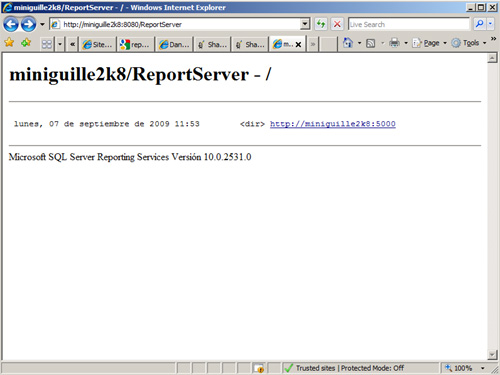500x375 pixels.
Task: Open Quick Tabs grid icon
Action: [47, 44]
